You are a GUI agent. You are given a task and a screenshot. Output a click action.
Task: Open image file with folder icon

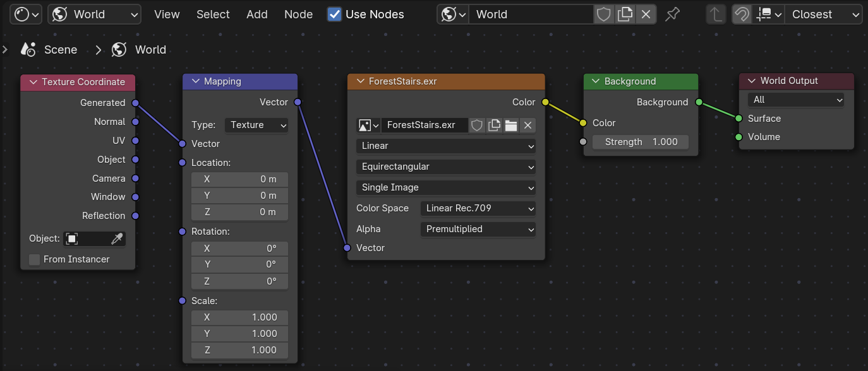tap(511, 125)
